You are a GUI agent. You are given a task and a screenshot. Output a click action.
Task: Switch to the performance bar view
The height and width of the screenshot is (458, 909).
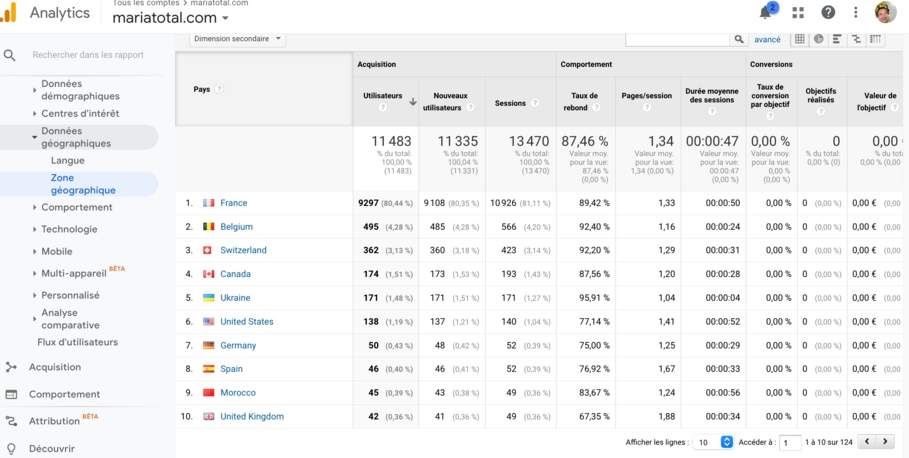[837, 39]
